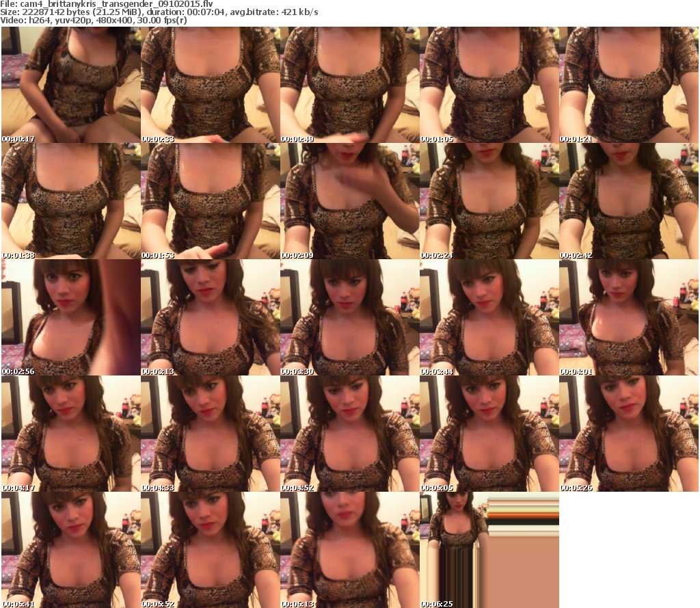
Task: Select the thumbnail stamped 00:00:17
Action: click(71, 85)
